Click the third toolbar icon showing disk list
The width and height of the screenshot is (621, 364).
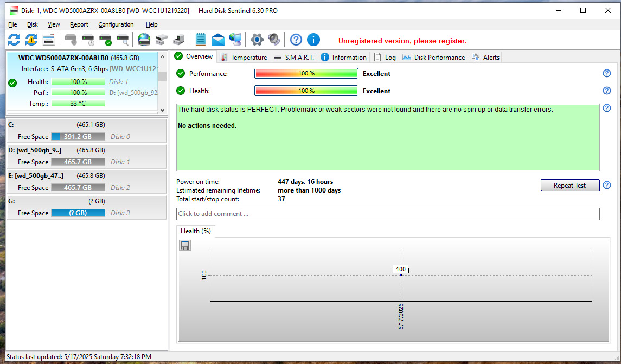(49, 40)
